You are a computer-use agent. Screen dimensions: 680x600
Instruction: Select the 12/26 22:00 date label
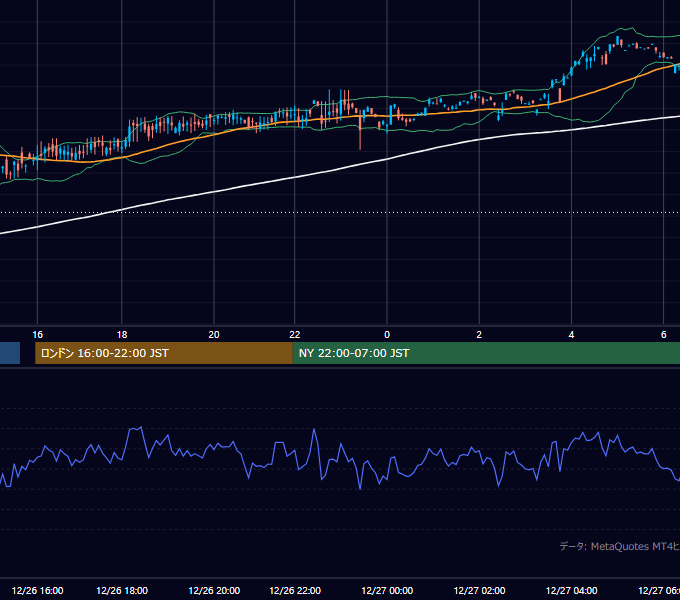click(x=295, y=590)
